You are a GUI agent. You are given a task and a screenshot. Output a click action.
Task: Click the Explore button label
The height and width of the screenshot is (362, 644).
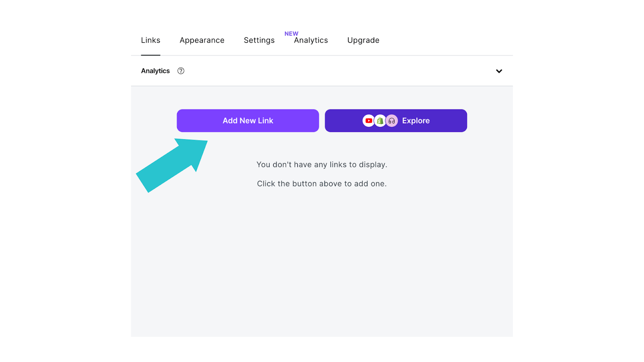point(416,121)
